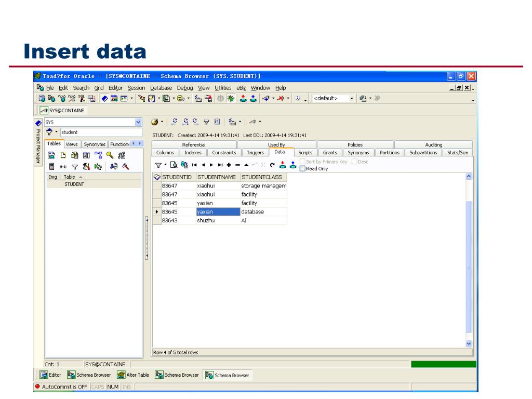Image resolution: width=532 pixels, height=399 pixels.
Task: Switch to the Editor window in bottom task bar
Action: pos(50,375)
